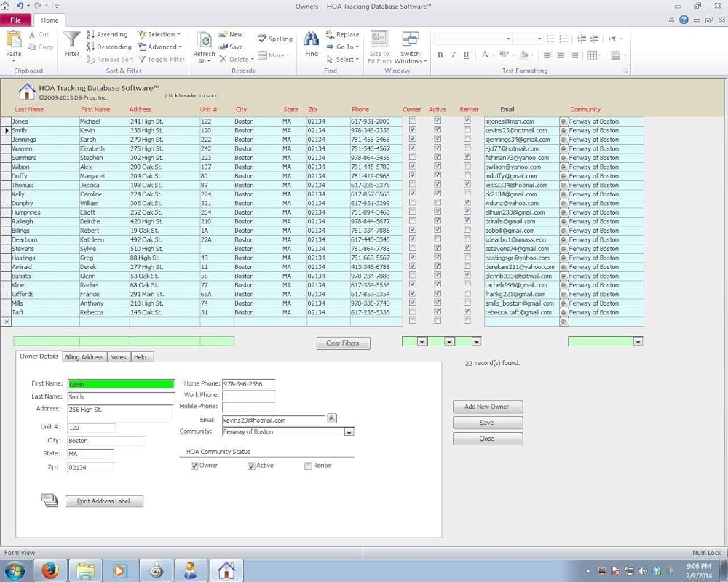Open Firefox from the Windows taskbar

50,570
